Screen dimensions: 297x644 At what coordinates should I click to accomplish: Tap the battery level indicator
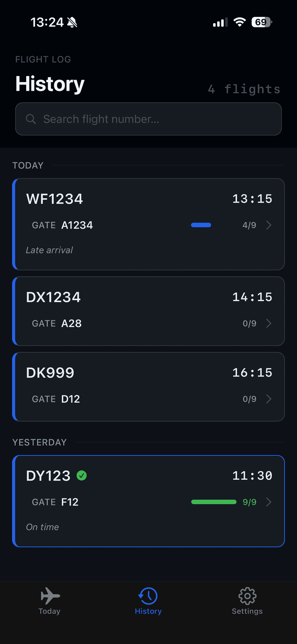(262, 22)
